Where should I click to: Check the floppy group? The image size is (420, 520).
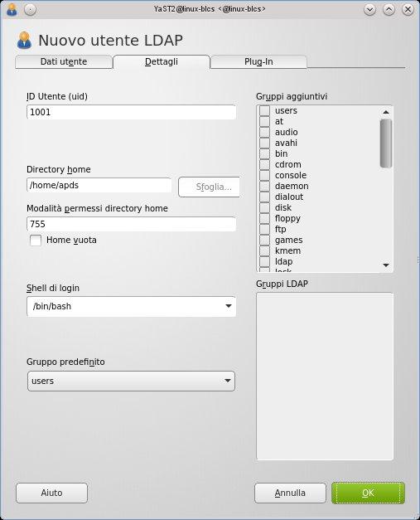pos(264,219)
